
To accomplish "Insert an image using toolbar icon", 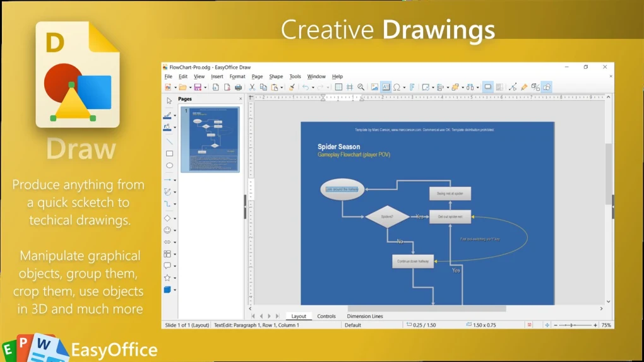I will [374, 87].
